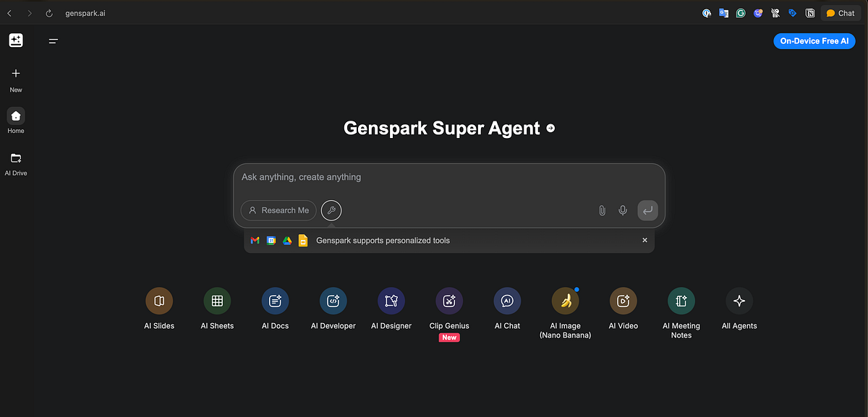
Task: Launch the AI Sheets agent
Action: [217, 301]
